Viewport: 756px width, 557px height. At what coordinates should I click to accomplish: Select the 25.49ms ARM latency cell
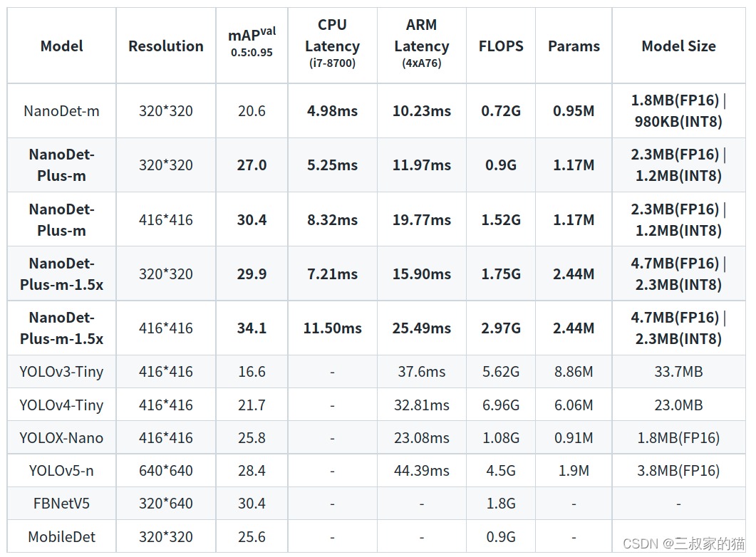coord(421,328)
